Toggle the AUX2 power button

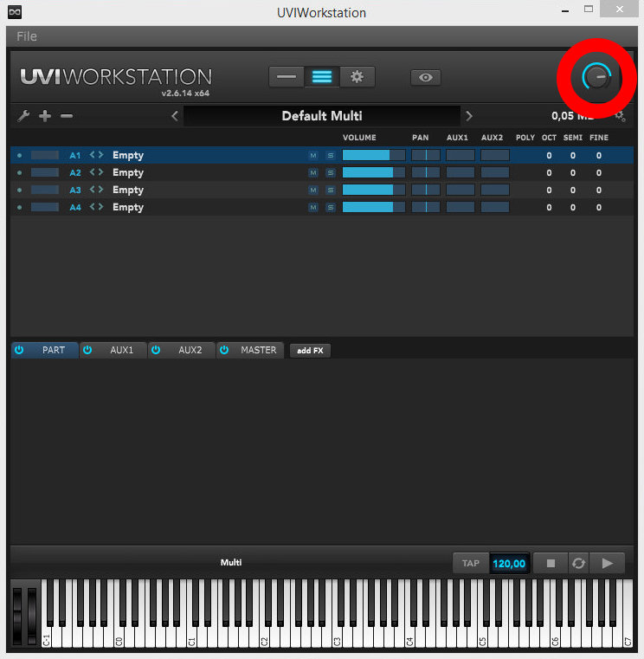(x=156, y=350)
